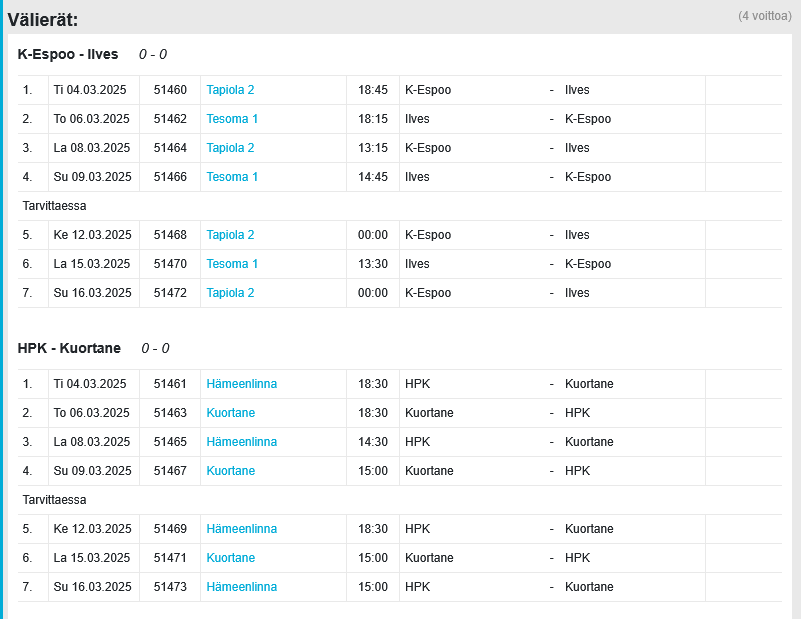Click Tarvittaessa label in K-Espoo - Ilves series

54,206
